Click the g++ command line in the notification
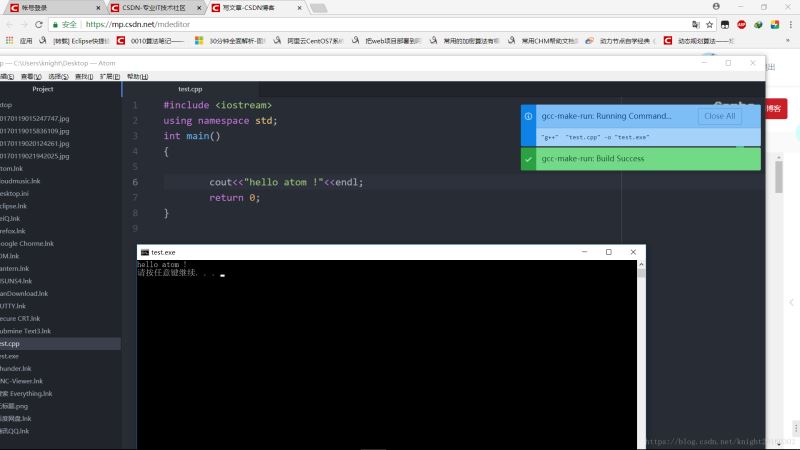 click(595, 137)
